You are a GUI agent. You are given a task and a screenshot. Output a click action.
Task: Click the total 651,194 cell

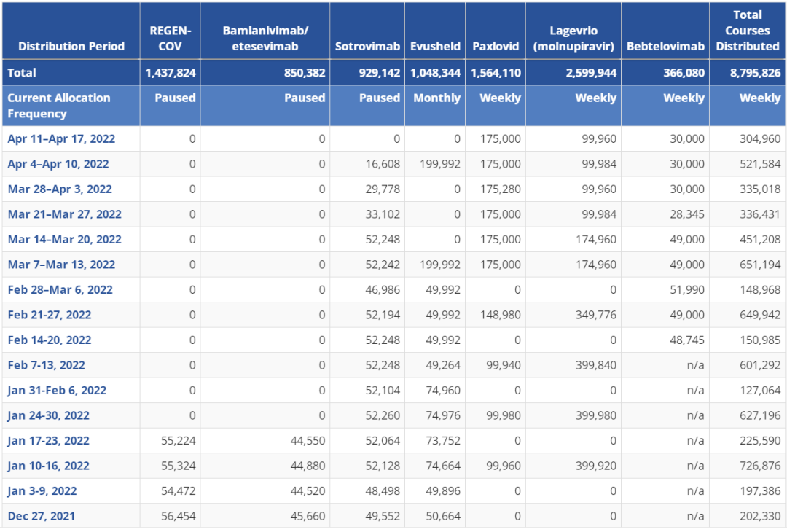coord(760,265)
